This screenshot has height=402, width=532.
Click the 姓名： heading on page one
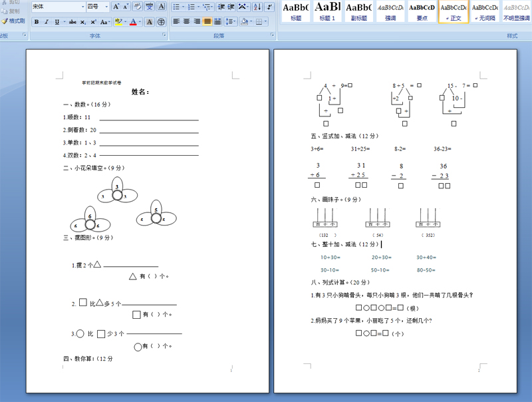point(140,92)
